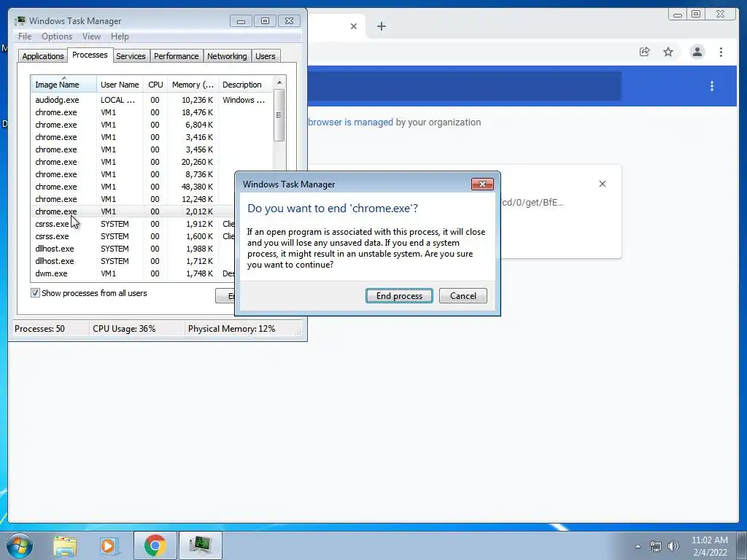Sort by Memory column header
Viewport: 747px width, 560px height.
(x=193, y=85)
